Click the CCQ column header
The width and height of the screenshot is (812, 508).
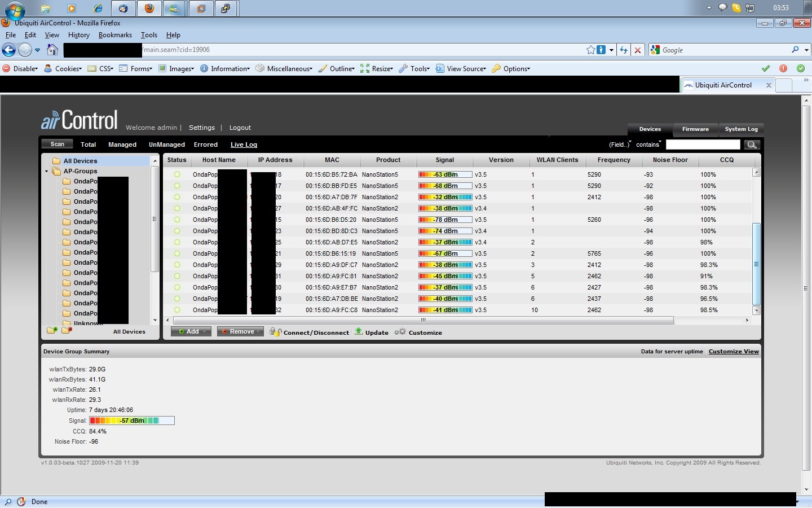point(727,160)
